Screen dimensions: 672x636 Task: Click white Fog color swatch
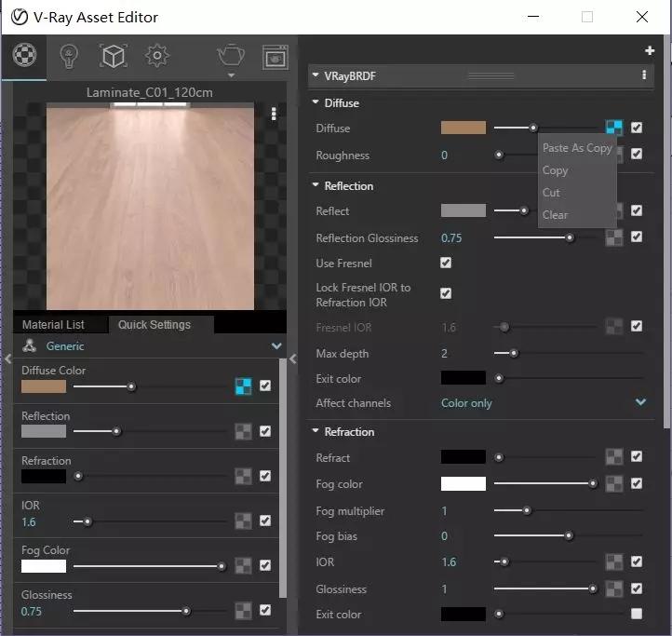click(x=464, y=484)
